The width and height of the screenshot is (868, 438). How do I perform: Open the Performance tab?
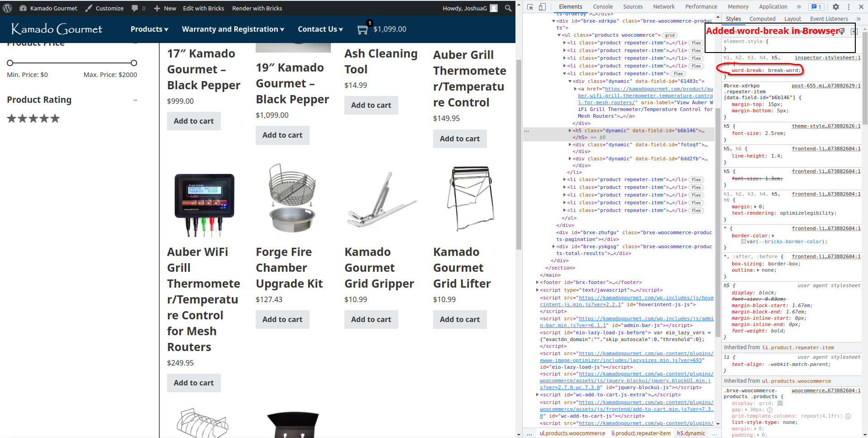coord(701,7)
